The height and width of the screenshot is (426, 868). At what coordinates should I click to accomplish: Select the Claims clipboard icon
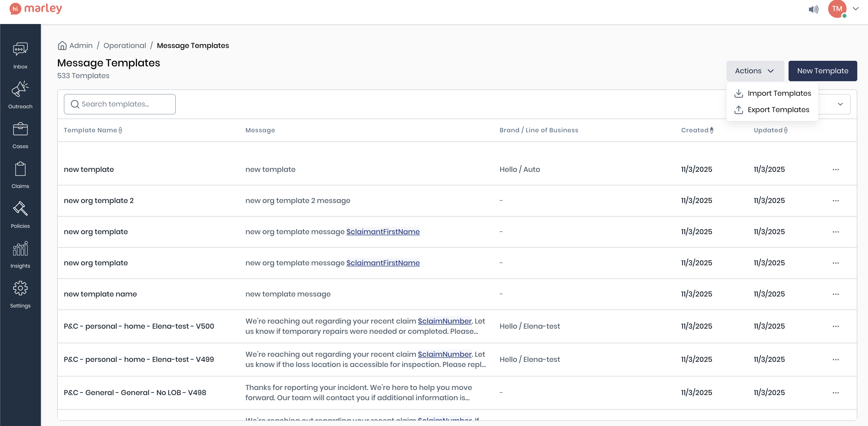pos(20,169)
